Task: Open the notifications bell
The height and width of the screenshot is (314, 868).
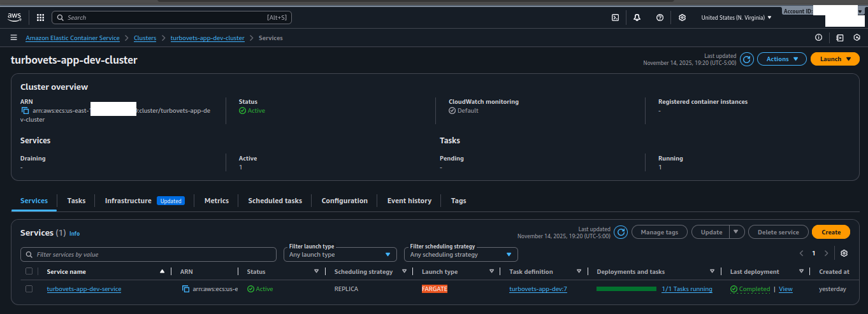Action: click(637, 18)
